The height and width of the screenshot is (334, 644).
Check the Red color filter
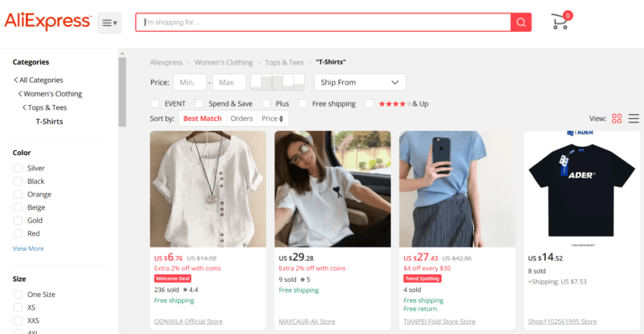[x=18, y=233]
